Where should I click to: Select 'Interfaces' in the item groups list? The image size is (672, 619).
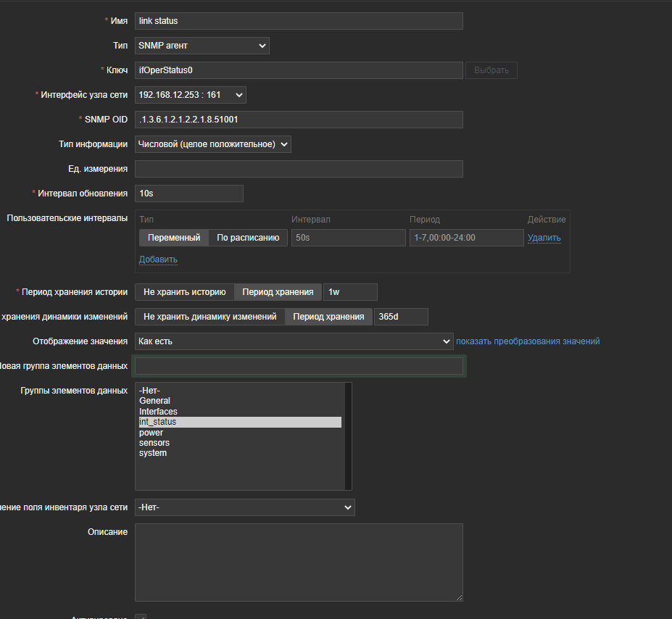(158, 412)
